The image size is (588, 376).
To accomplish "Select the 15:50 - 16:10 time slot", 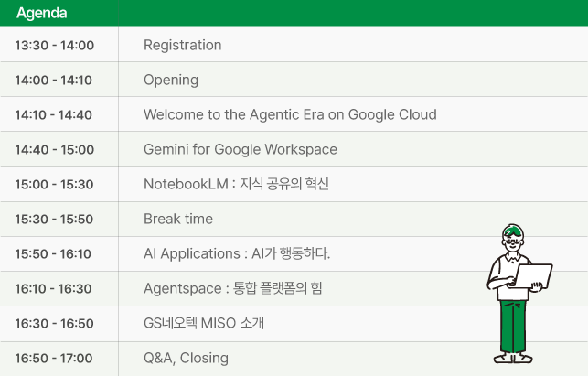I will click(53, 254).
